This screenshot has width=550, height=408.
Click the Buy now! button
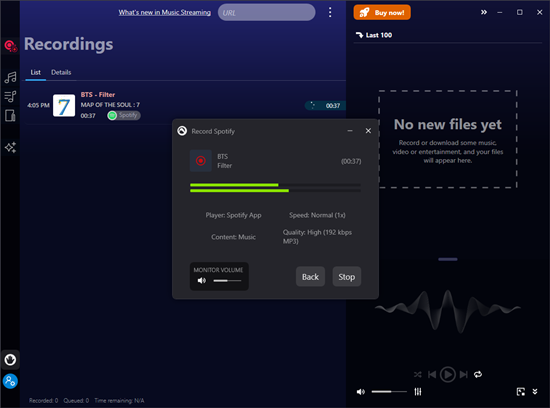(x=382, y=12)
